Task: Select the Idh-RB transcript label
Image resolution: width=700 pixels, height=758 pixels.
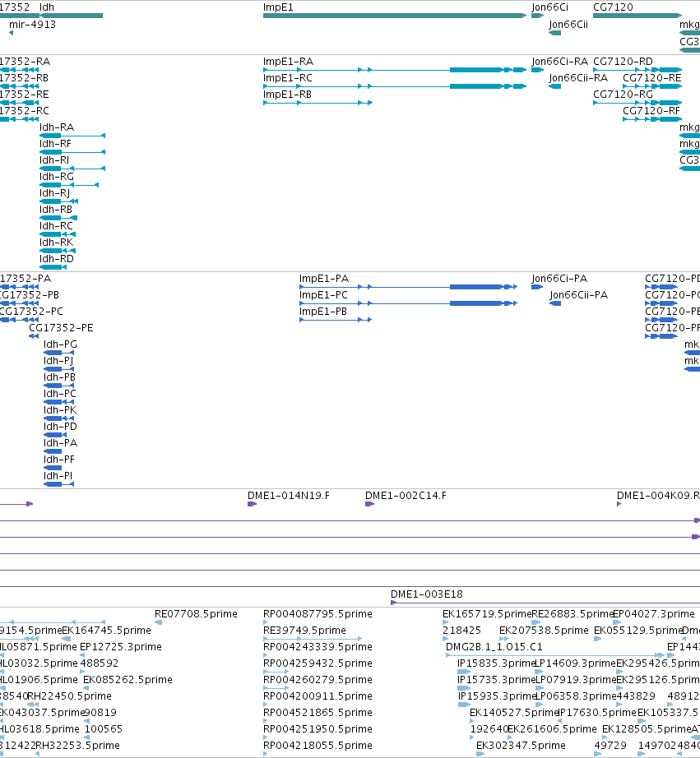Action: pyautogui.click(x=56, y=210)
